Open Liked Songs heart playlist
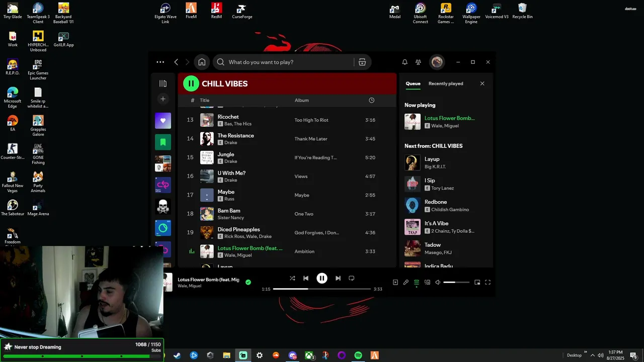The image size is (644, 362). [x=163, y=121]
